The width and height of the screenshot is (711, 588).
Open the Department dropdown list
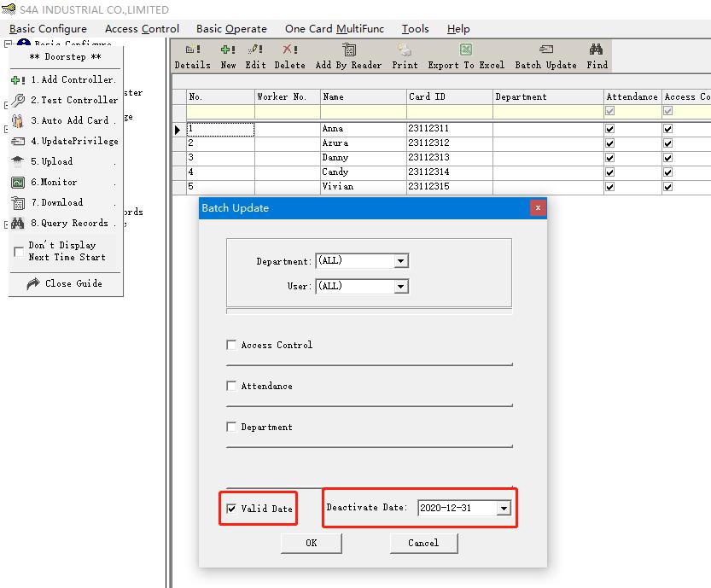tap(401, 261)
